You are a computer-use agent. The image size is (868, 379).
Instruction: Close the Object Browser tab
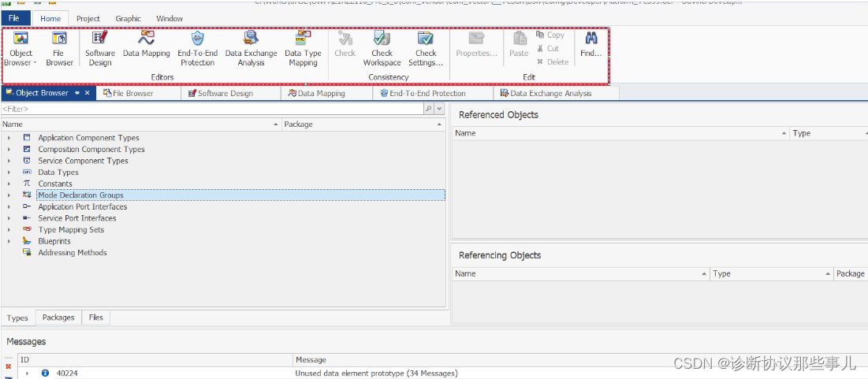(x=87, y=93)
